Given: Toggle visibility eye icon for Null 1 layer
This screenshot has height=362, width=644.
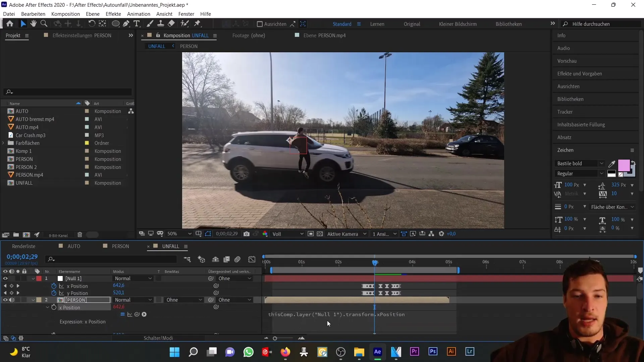Looking at the screenshot, I should coord(5,278).
